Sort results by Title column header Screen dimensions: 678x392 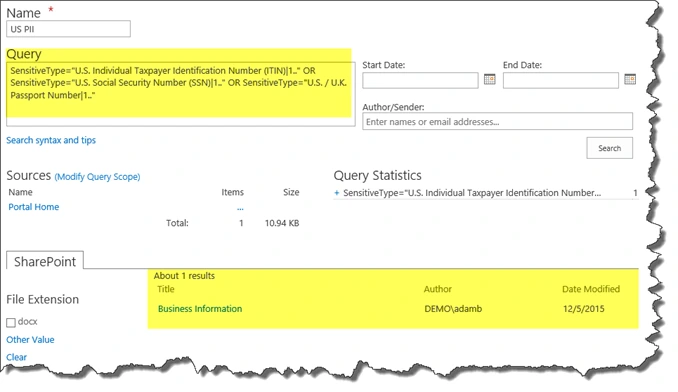click(x=166, y=289)
